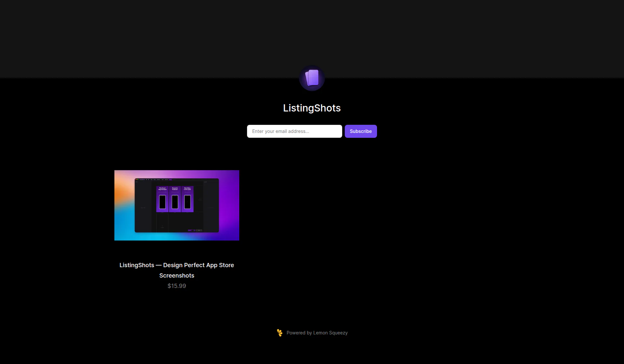Open the ListingShots — Design Perfect App Store Screenshots title

click(x=177, y=270)
